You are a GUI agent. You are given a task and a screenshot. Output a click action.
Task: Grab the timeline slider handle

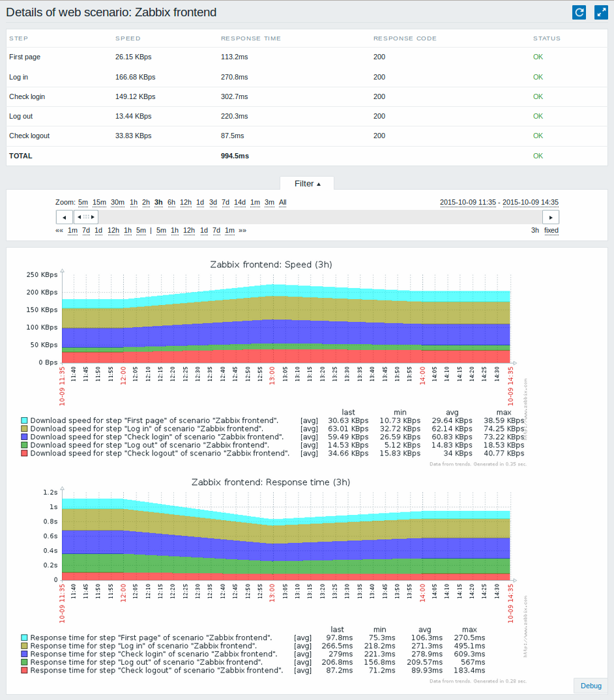click(86, 217)
